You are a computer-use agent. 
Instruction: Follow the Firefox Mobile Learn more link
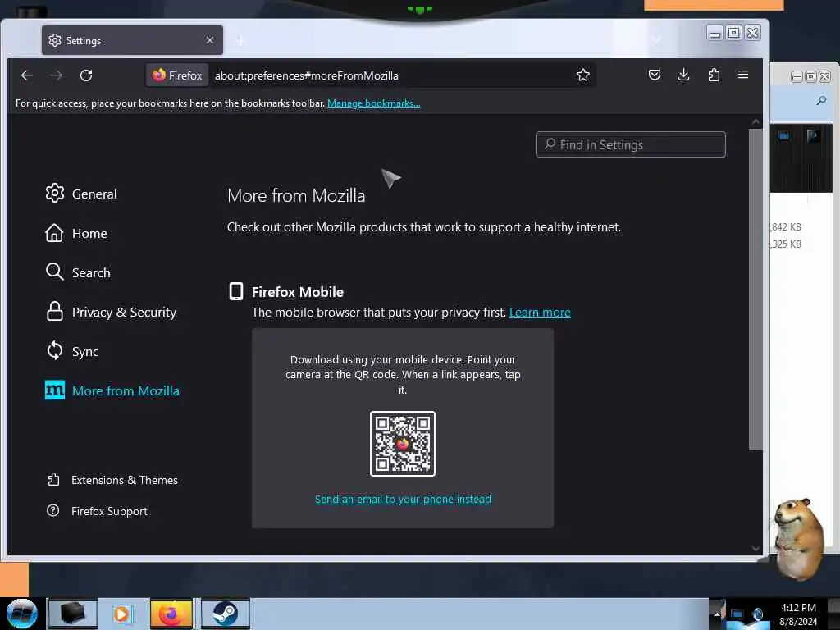pyautogui.click(x=540, y=313)
